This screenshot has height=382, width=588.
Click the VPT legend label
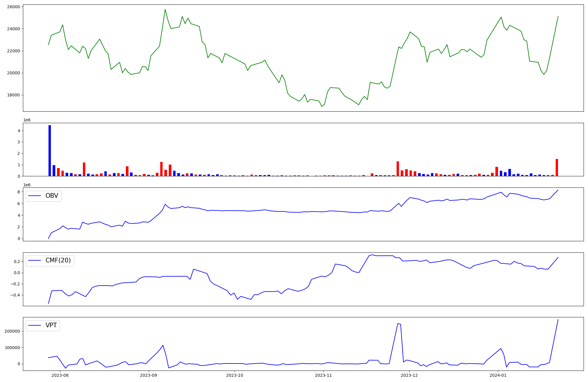51,326
